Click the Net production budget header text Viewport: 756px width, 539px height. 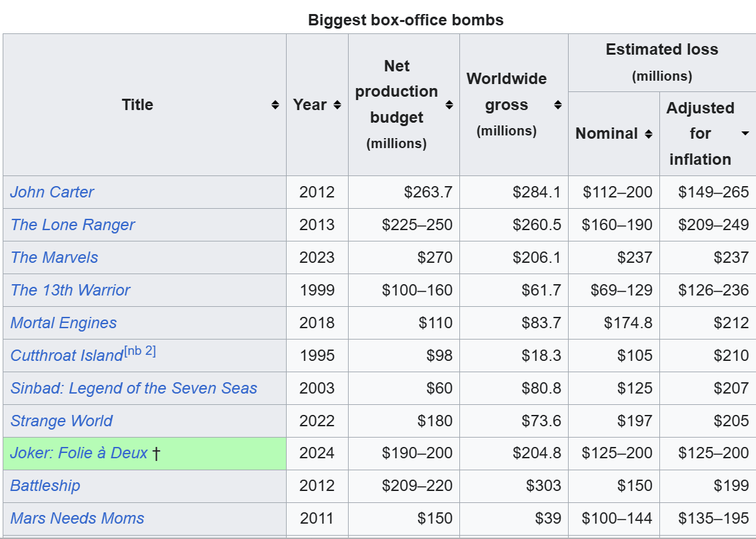click(x=396, y=105)
